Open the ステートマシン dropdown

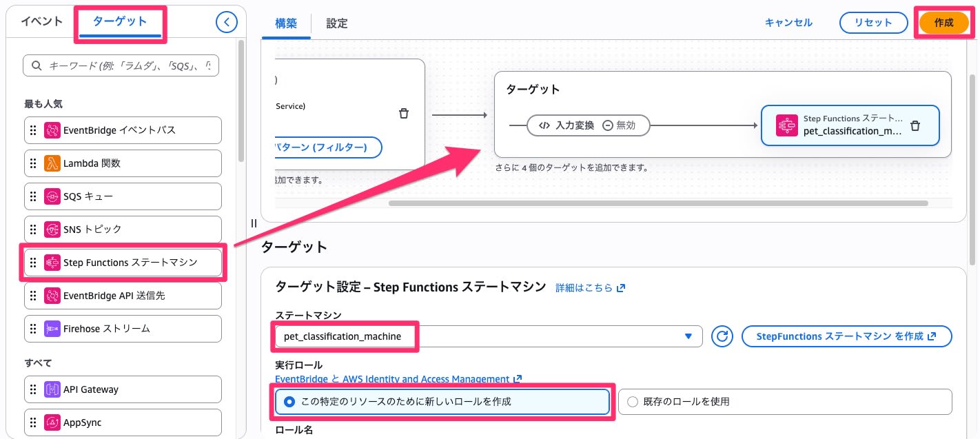(489, 336)
